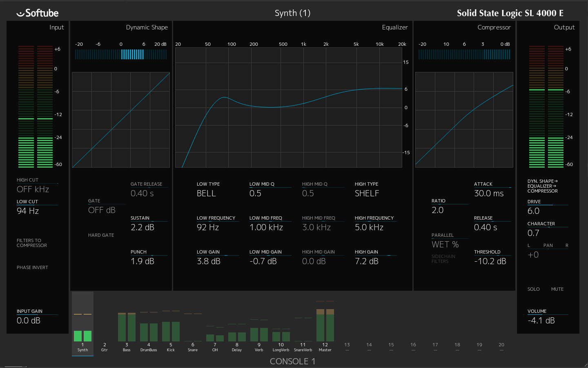Select the Bass channel strip meter

127,327
